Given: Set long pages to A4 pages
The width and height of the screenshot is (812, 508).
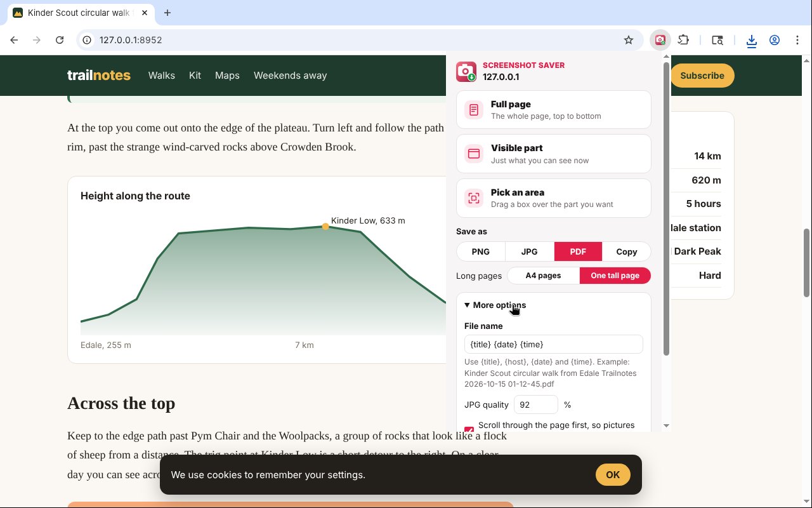Looking at the screenshot, I should [x=544, y=276].
